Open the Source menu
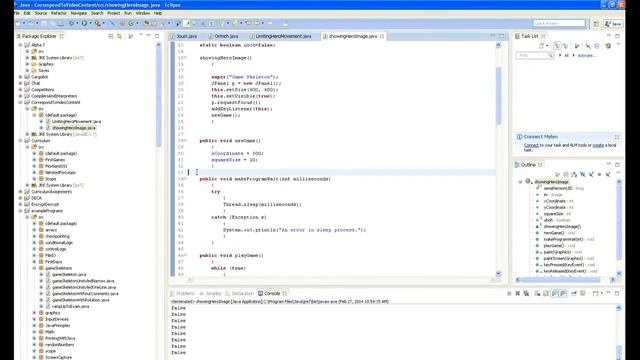640x360 pixels. coord(40,13)
